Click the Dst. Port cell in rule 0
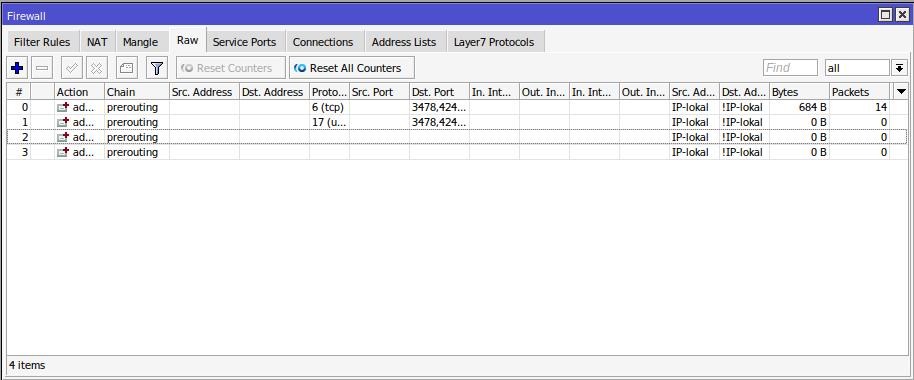Viewport: 914px width, 380px height. 440,107
